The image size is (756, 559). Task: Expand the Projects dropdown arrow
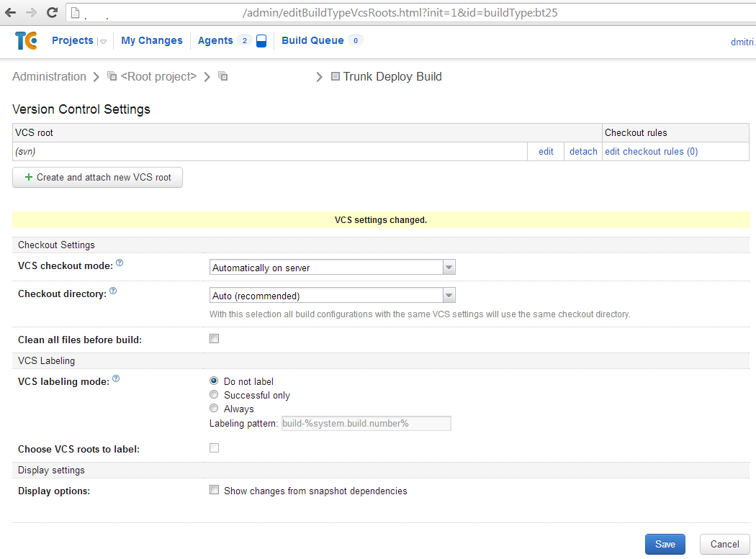103,42
